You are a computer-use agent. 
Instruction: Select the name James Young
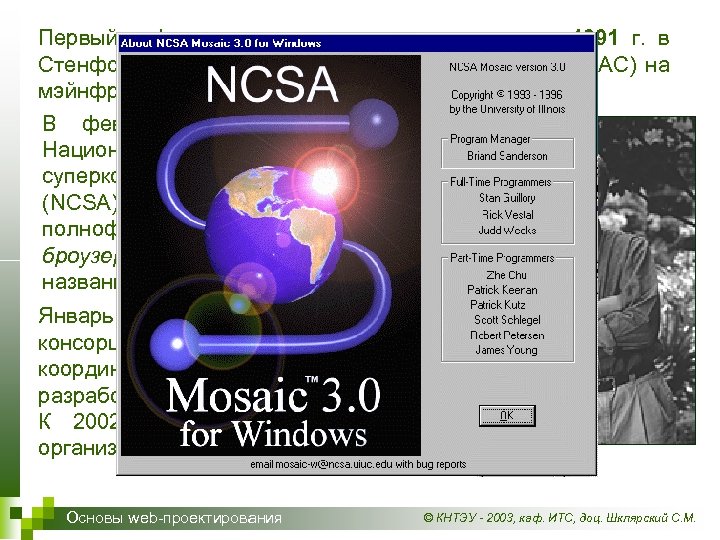[506, 350]
